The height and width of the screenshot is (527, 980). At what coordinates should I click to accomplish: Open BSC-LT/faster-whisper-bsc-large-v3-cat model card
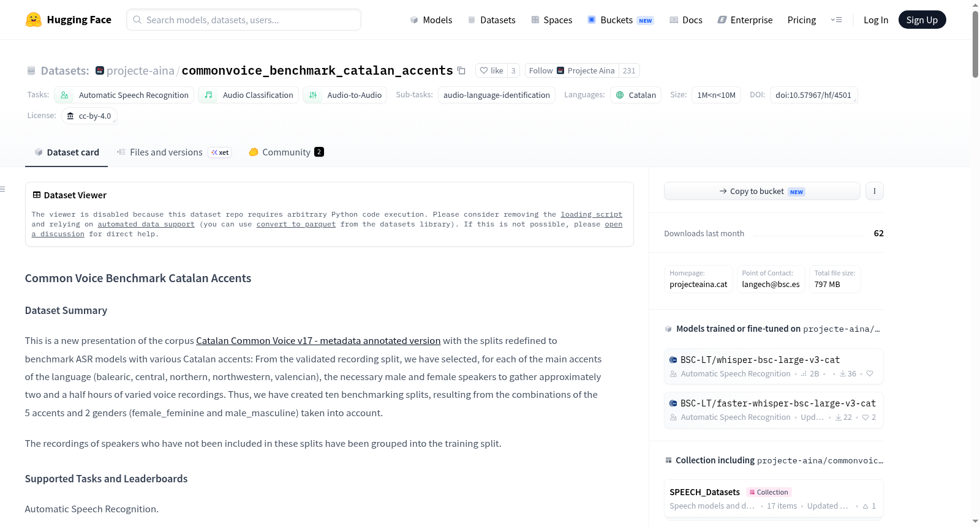(774, 410)
